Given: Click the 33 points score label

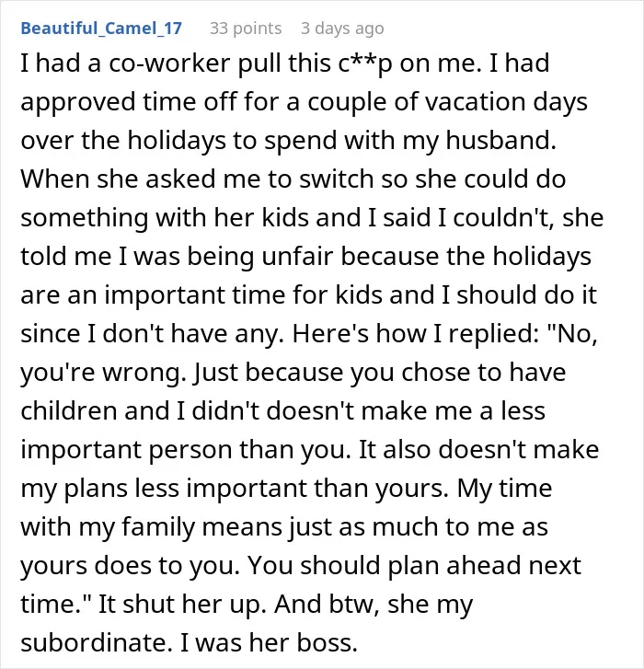Looking at the screenshot, I should click(246, 29).
